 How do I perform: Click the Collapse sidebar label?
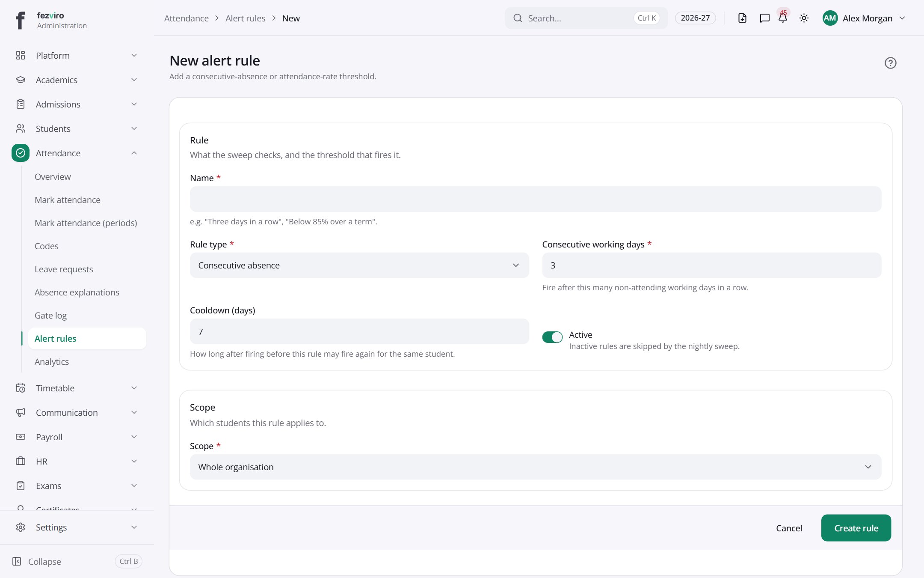[44, 561]
